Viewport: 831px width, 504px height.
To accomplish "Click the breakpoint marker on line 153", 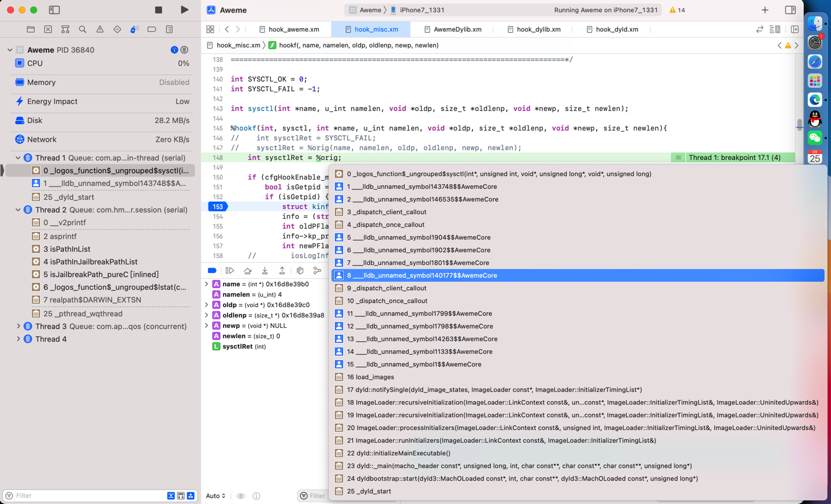I will pyautogui.click(x=218, y=206).
